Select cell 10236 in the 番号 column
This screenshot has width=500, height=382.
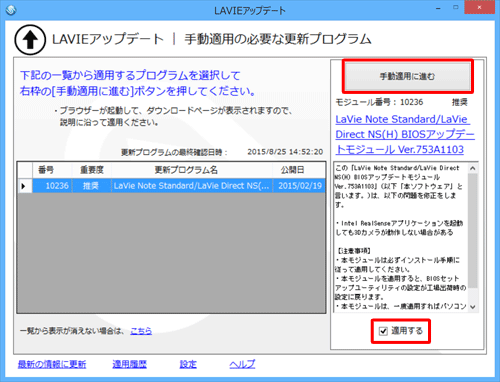click(x=52, y=186)
